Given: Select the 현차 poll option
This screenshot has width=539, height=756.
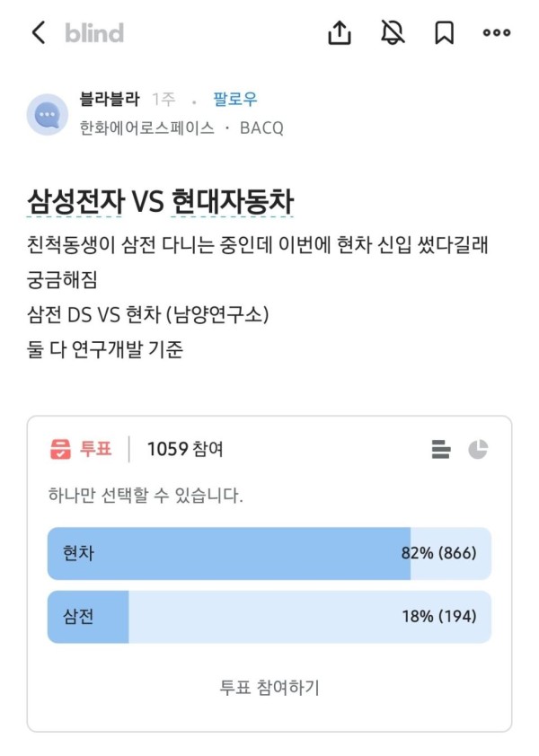Looking at the screenshot, I should 269,553.
